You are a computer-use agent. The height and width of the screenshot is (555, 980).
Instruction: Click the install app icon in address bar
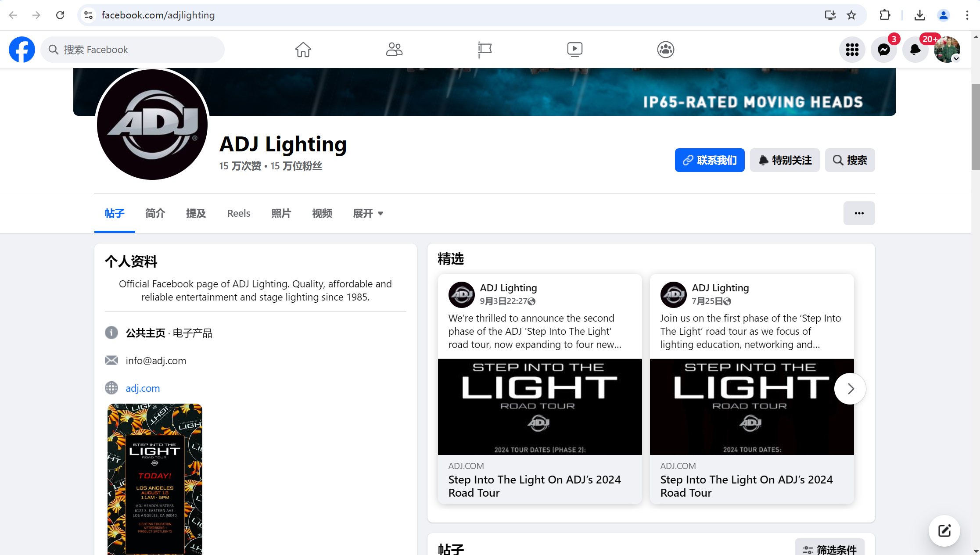coord(830,15)
